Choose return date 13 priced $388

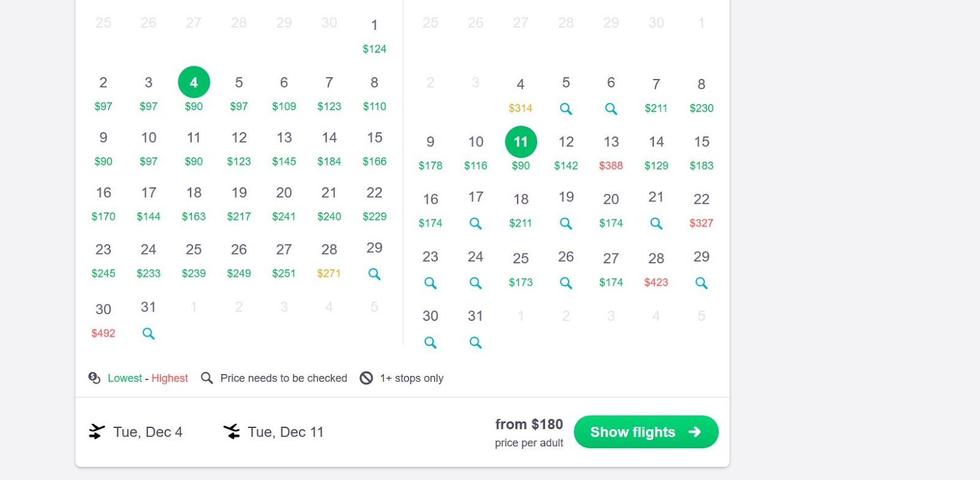(x=611, y=152)
